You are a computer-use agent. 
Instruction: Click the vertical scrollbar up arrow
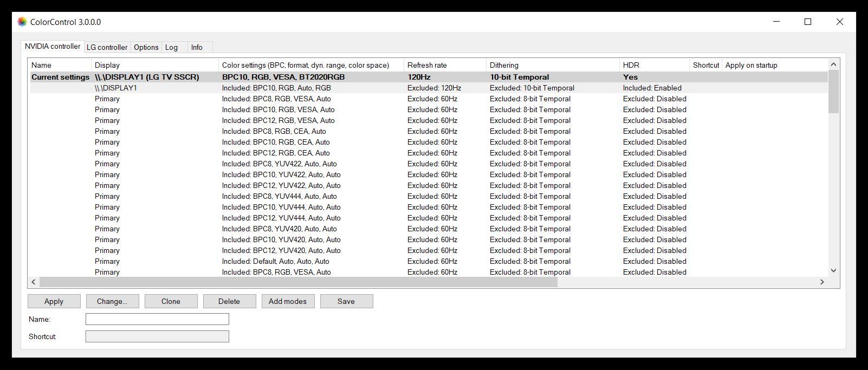tap(834, 64)
